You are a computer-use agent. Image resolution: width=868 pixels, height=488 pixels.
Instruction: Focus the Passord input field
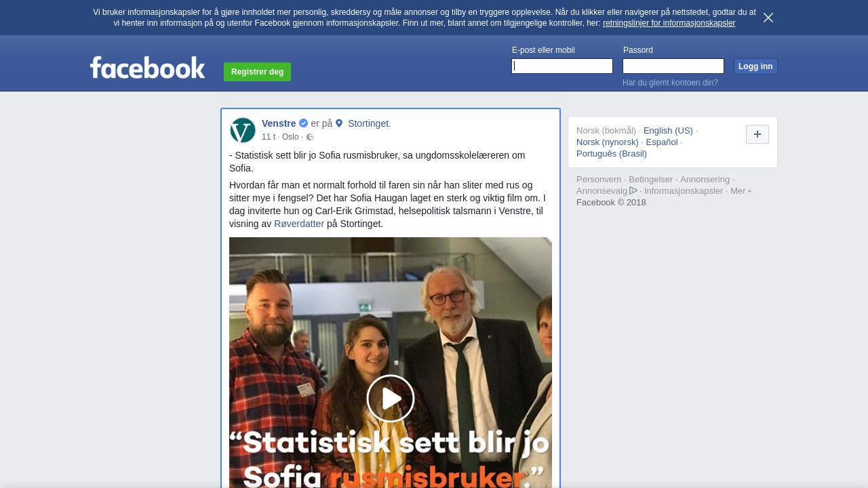[673, 66]
